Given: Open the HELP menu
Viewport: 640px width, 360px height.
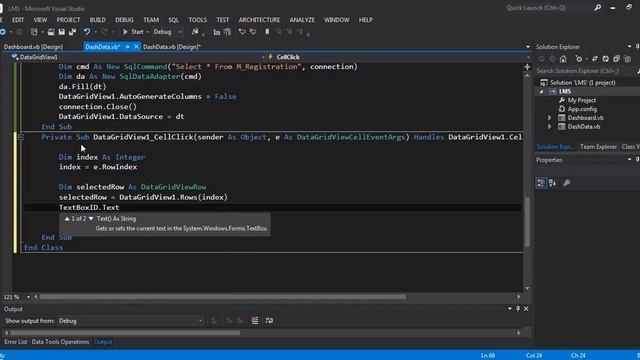Looking at the screenshot, I should (365, 20).
